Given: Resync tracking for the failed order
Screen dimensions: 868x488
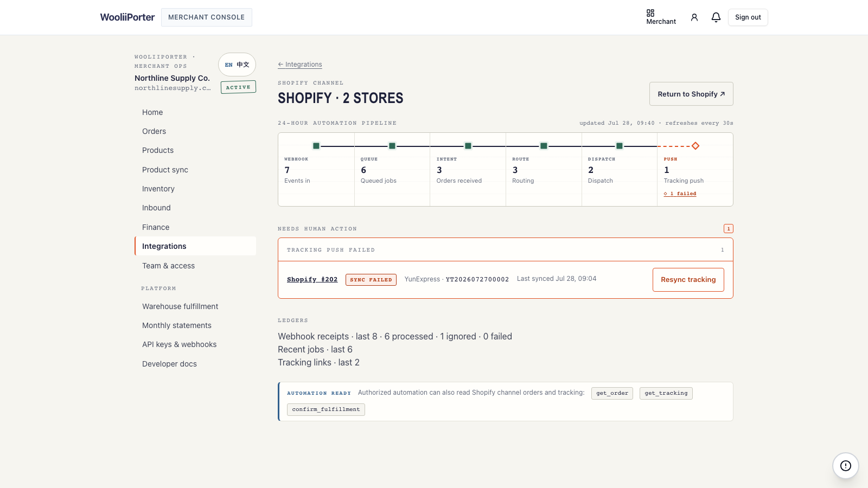Looking at the screenshot, I should tap(688, 280).
